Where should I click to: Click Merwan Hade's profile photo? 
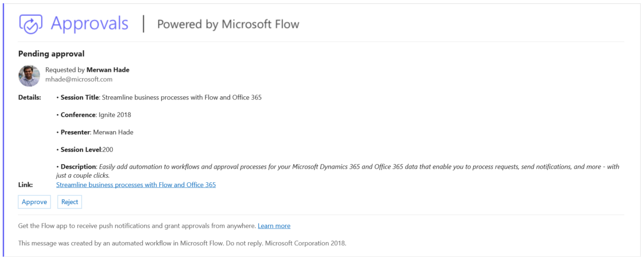coord(29,76)
